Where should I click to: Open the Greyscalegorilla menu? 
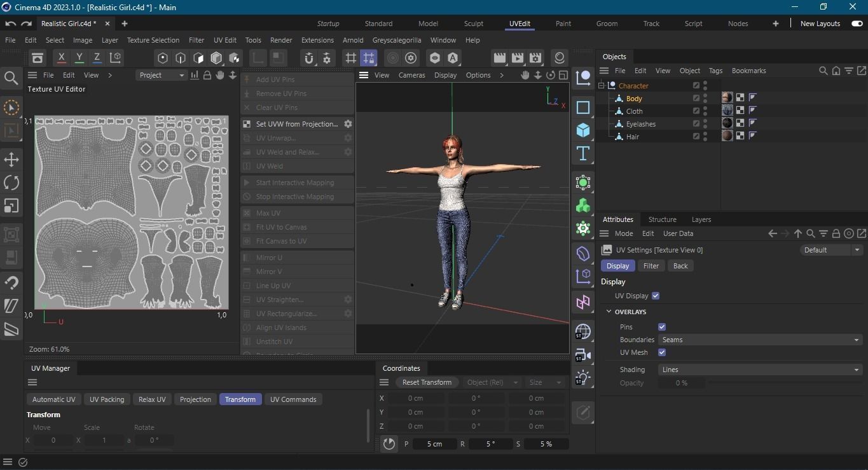tap(397, 40)
